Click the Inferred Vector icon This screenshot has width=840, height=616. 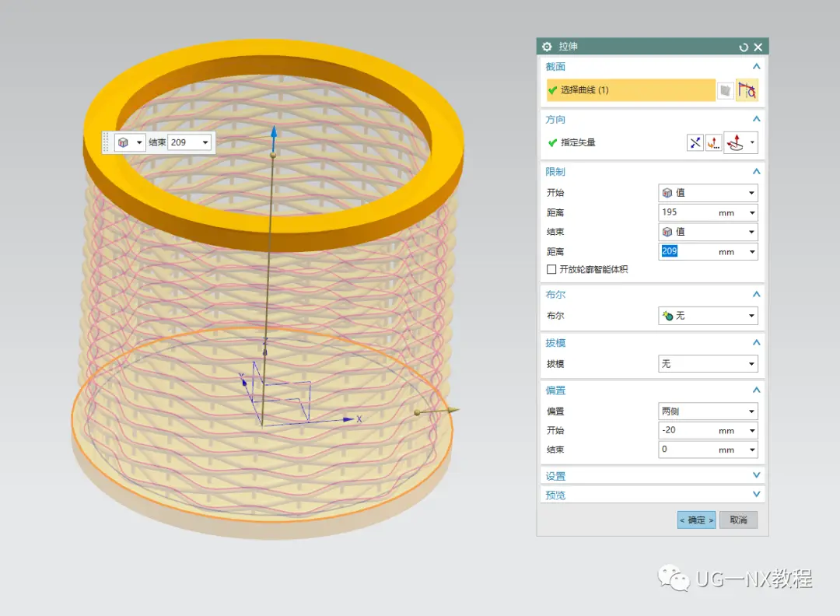click(736, 142)
